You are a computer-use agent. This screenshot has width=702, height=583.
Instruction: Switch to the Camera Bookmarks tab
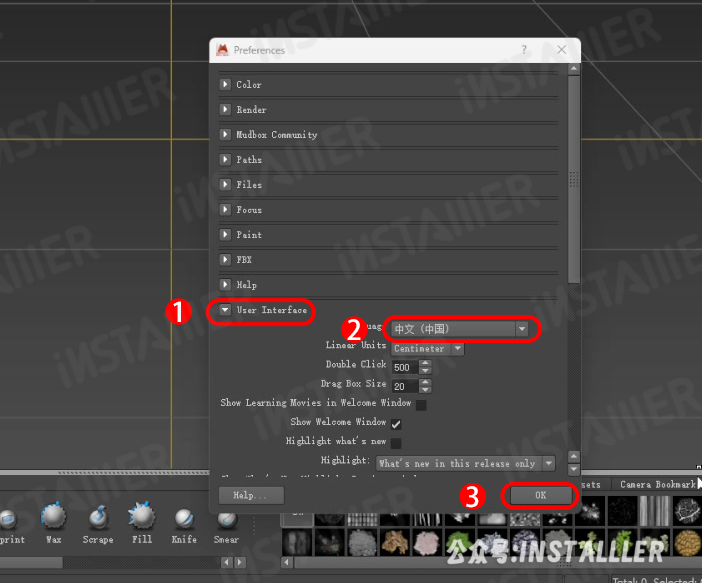tap(657, 484)
